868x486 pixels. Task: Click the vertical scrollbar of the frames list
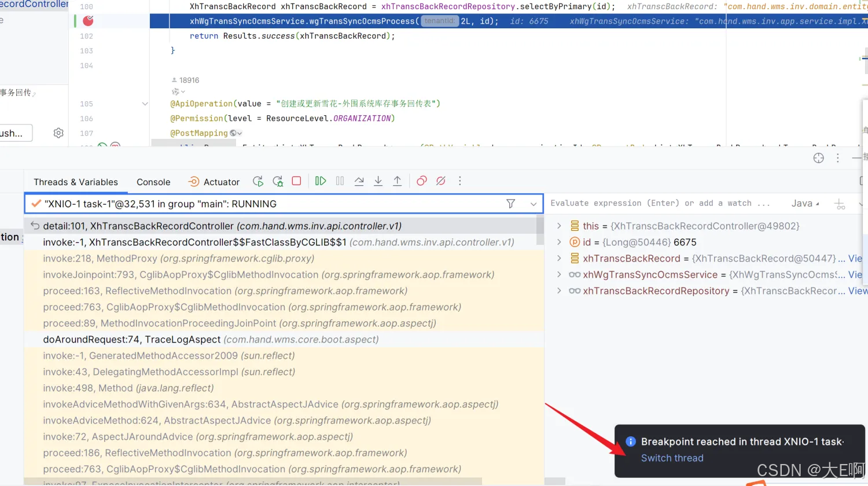click(x=540, y=230)
